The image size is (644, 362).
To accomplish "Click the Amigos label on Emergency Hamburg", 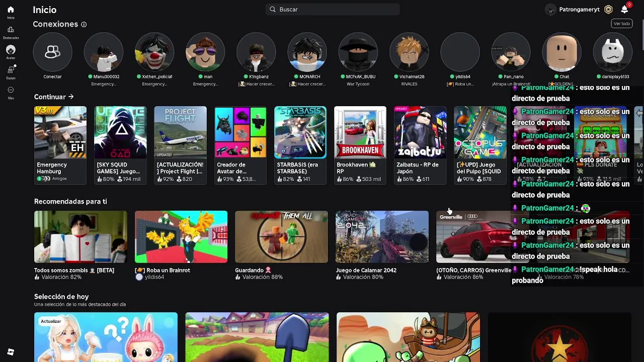I will pyautogui.click(x=59, y=178).
